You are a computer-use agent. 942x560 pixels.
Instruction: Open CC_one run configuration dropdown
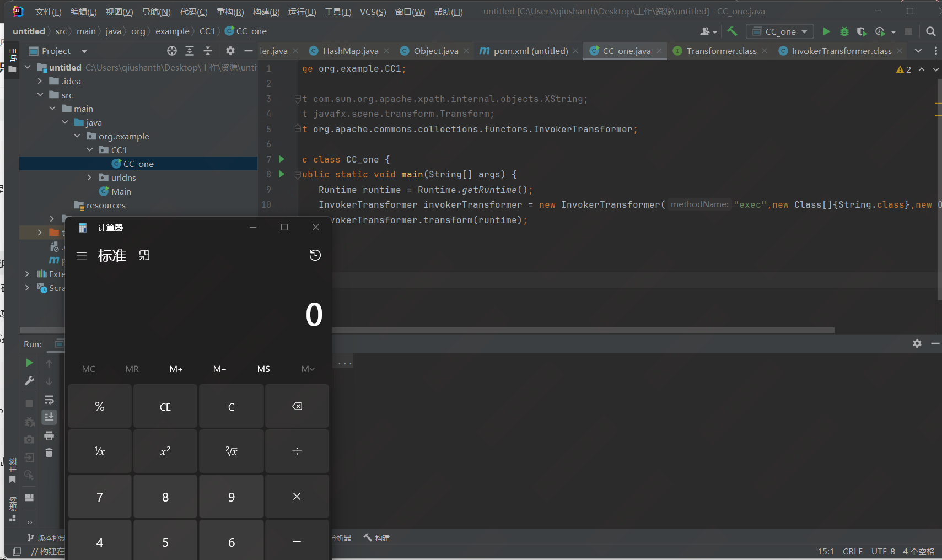[x=780, y=31]
